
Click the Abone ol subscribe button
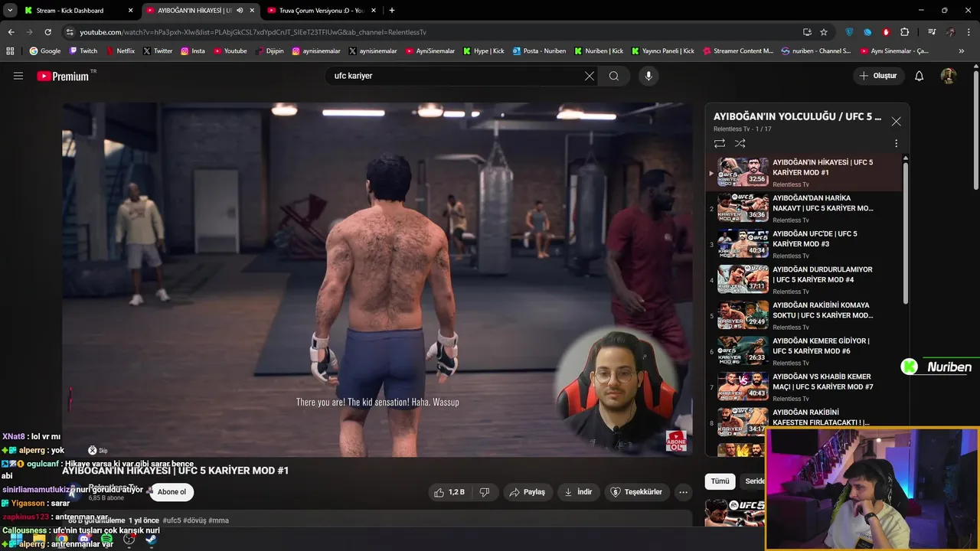(171, 492)
